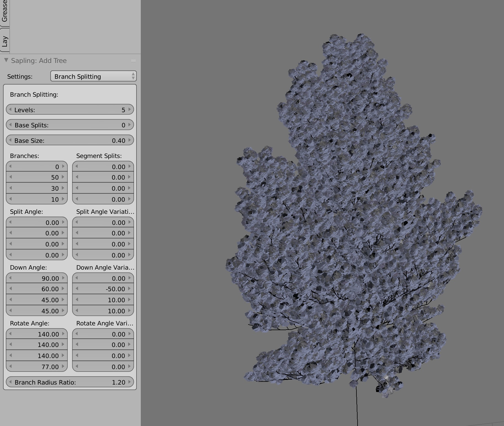Click first Rotate Angle 140.00 field
The width and height of the screenshot is (504, 426).
pos(37,334)
